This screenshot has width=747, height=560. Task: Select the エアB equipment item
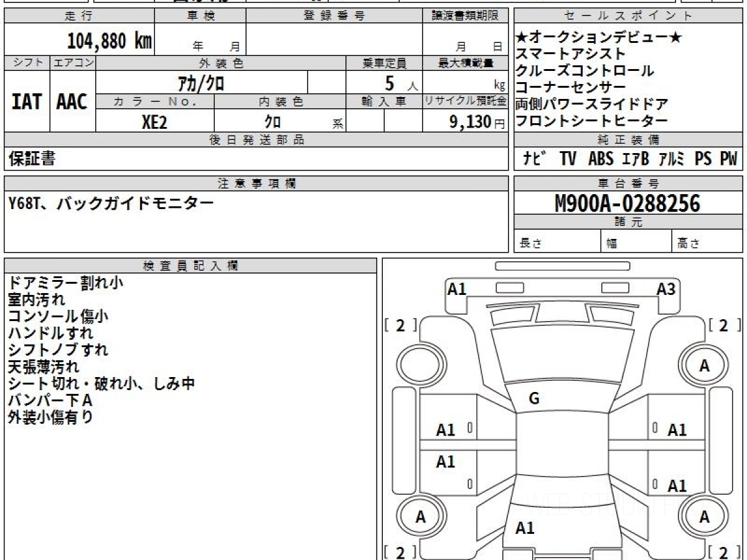coord(636,159)
